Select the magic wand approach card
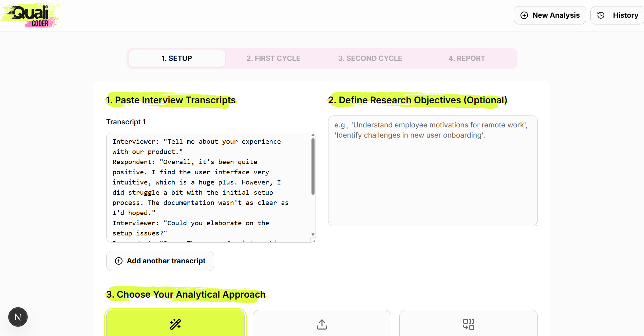This screenshot has height=336, width=644. tap(175, 323)
